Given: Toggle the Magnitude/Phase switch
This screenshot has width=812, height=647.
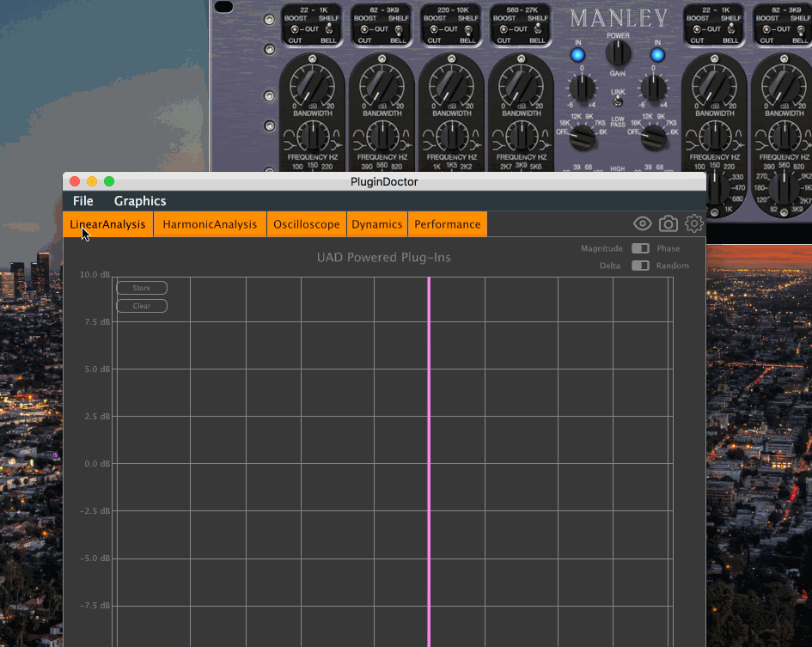Looking at the screenshot, I should point(640,248).
